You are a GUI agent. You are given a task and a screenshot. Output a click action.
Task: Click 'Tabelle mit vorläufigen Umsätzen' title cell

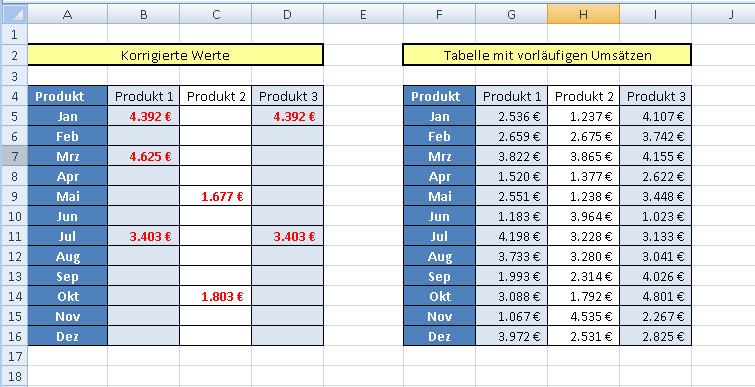coord(547,55)
